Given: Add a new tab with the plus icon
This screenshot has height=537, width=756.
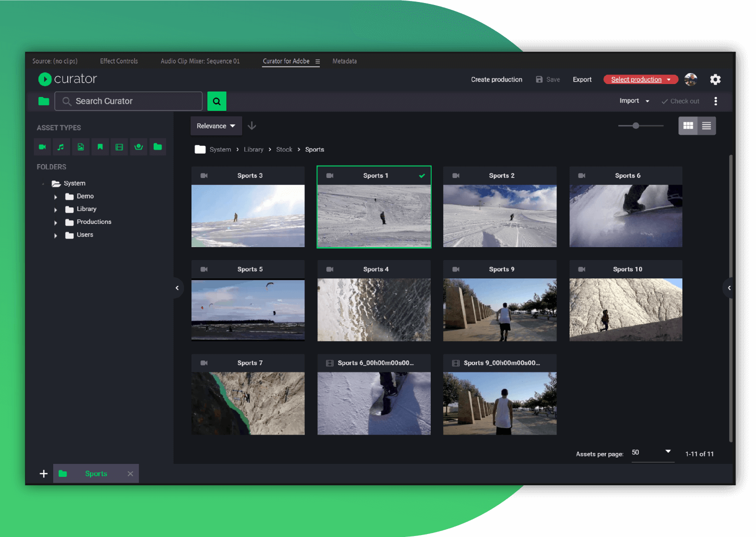Looking at the screenshot, I should 44,474.
